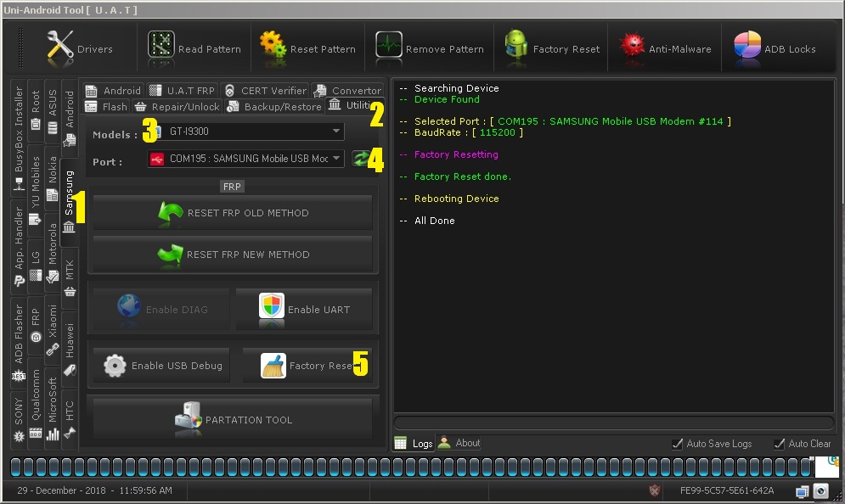Image resolution: width=845 pixels, height=504 pixels.
Task: Switch to the Logs tab
Action: click(x=414, y=443)
